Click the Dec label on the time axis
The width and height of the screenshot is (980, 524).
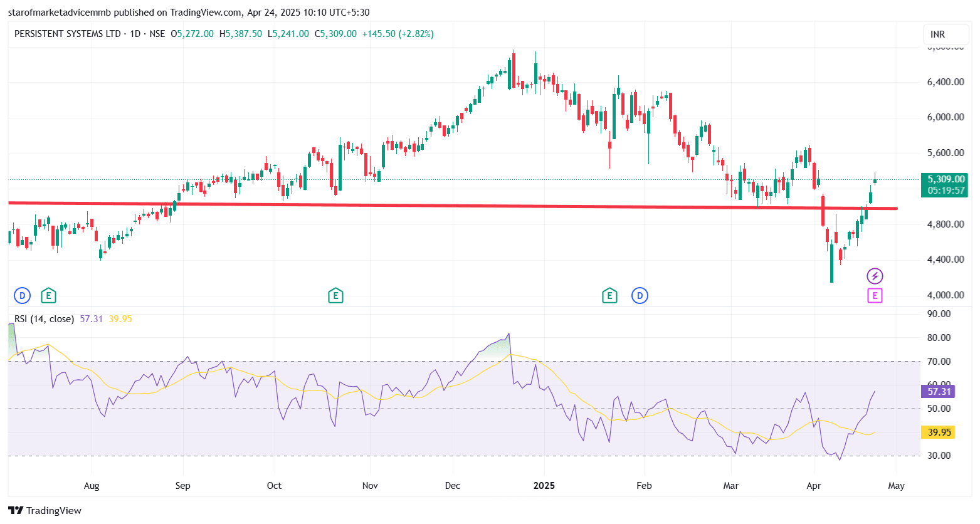[453, 486]
